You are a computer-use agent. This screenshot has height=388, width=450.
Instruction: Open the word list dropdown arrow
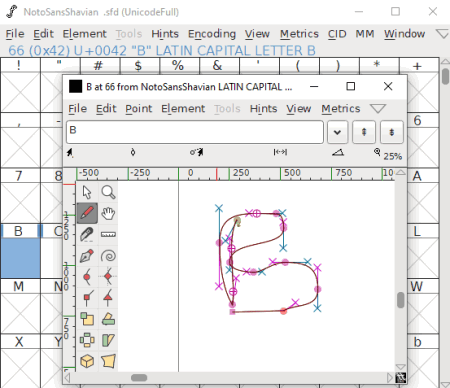[337, 132]
